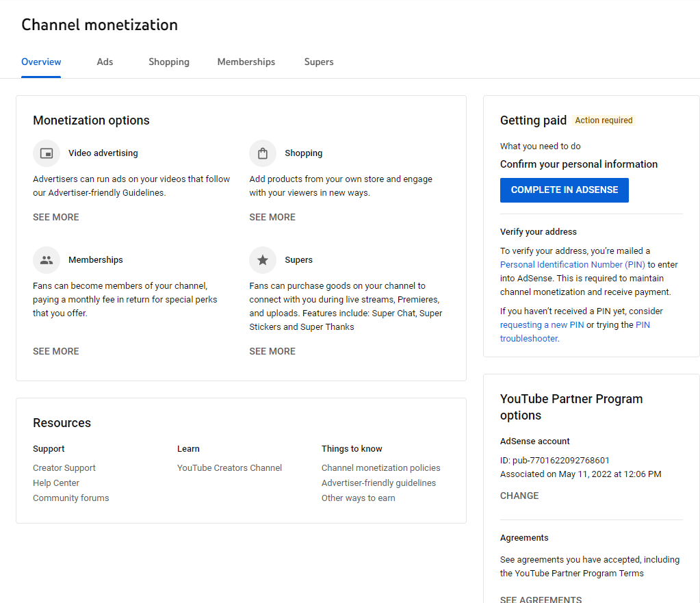700x603 pixels.
Task: Open Creator Support link
Action: [x=64, y=467]
